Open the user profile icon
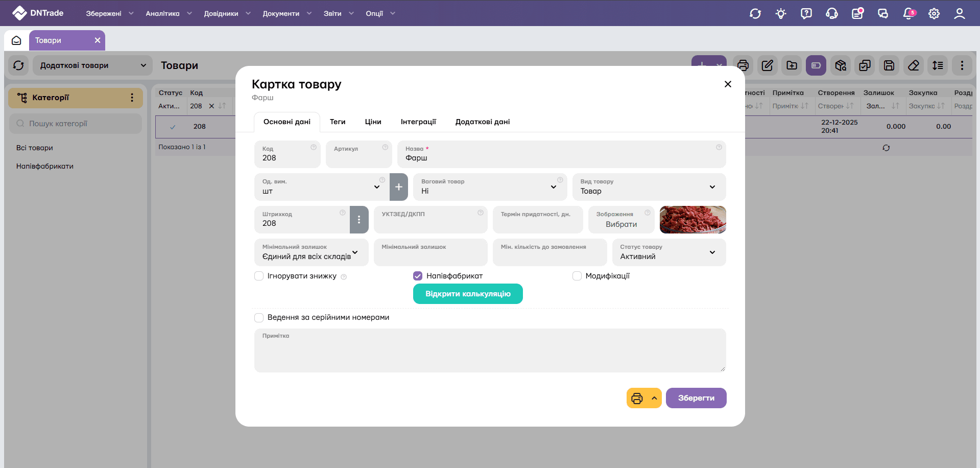980x468 pixels. coord(959,13)
